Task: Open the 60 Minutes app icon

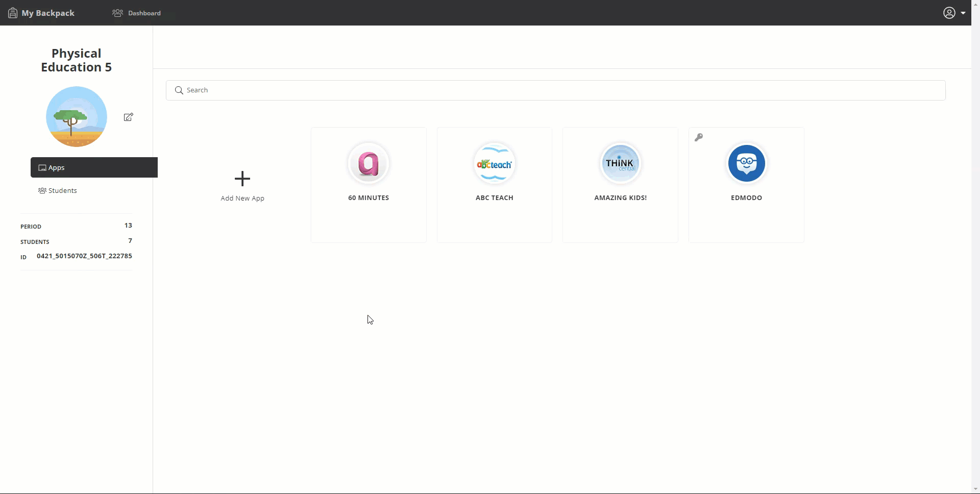Action: click(x=369, y=163)
